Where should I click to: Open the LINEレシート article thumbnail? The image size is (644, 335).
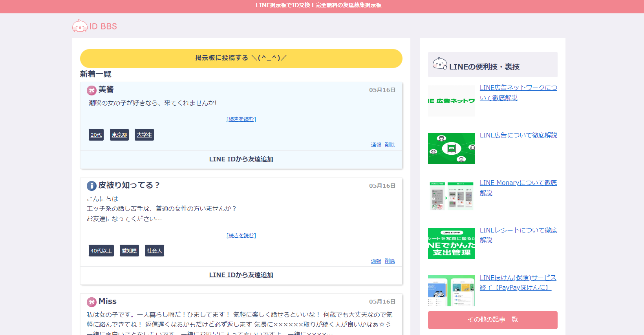coord(451,243)
